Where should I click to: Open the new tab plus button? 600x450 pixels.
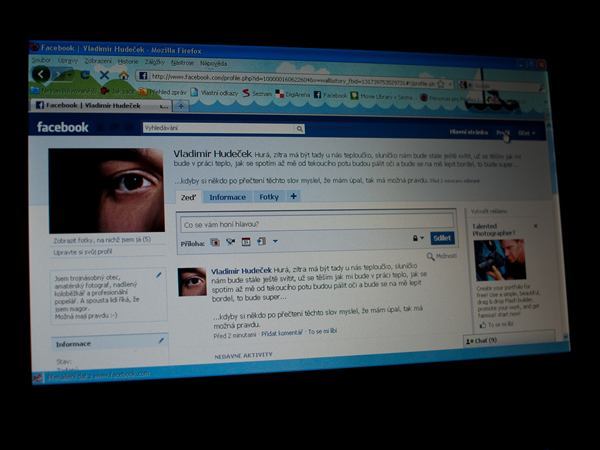(181, 106)
